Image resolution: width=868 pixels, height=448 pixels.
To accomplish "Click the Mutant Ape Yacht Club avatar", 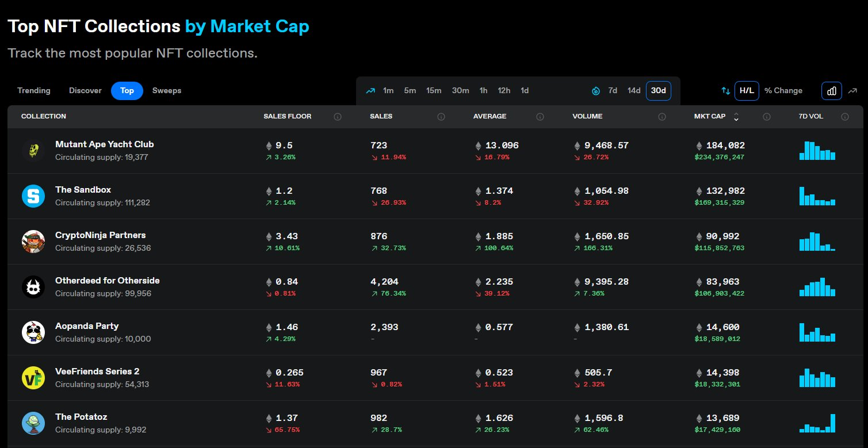I will (33, 151).
